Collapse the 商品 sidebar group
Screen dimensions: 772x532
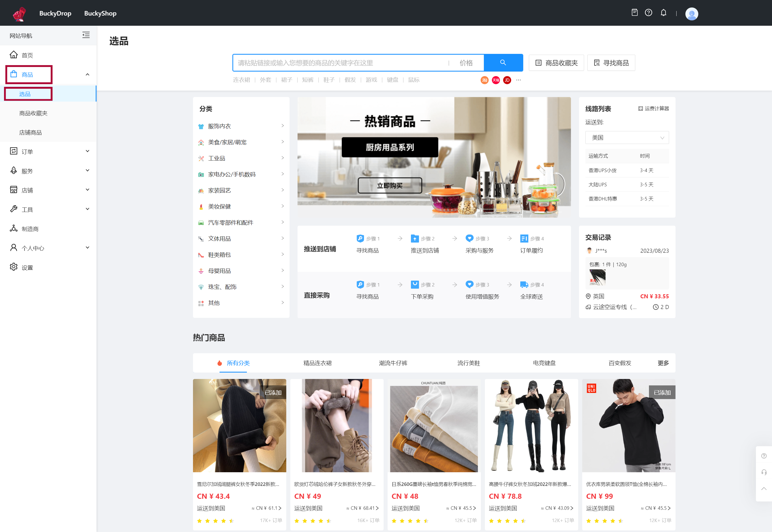coord(87,74)
